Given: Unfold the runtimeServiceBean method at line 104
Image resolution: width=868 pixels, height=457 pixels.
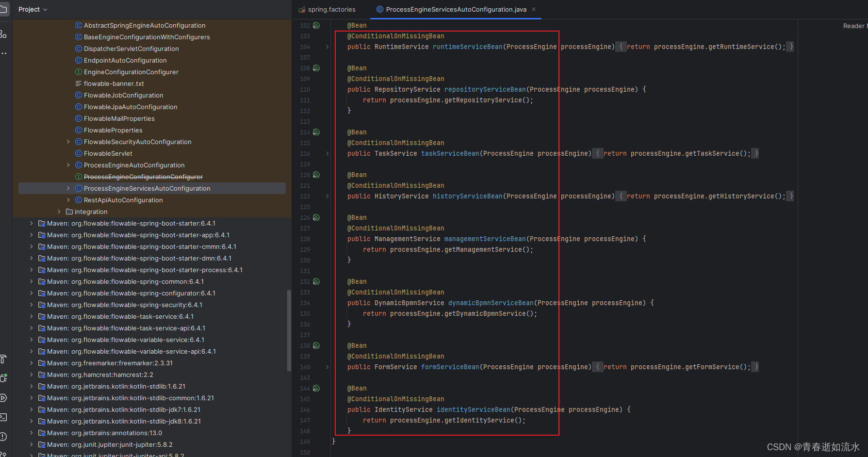Looking at the screenshot, I should (x=327, y=47).
